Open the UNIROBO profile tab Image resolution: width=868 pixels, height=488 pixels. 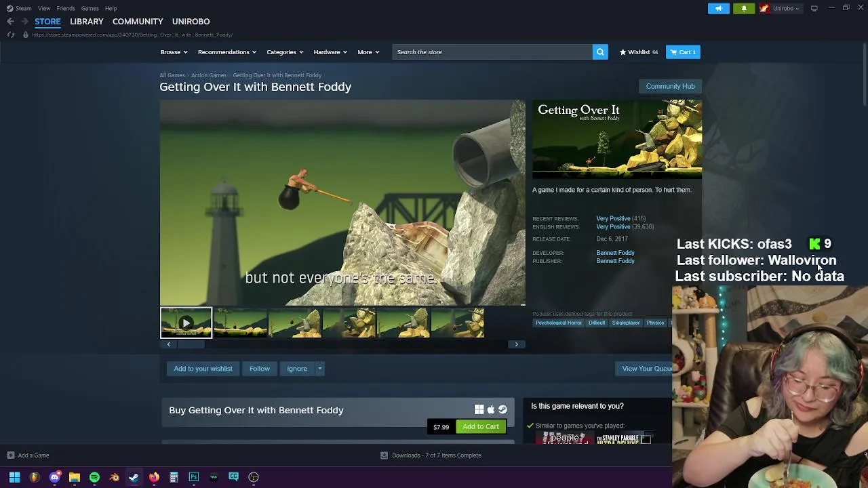[x=191, y=22]
